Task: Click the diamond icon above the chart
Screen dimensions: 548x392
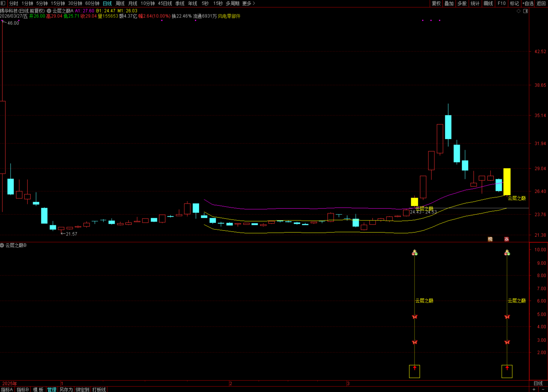Action: (518, 11)
